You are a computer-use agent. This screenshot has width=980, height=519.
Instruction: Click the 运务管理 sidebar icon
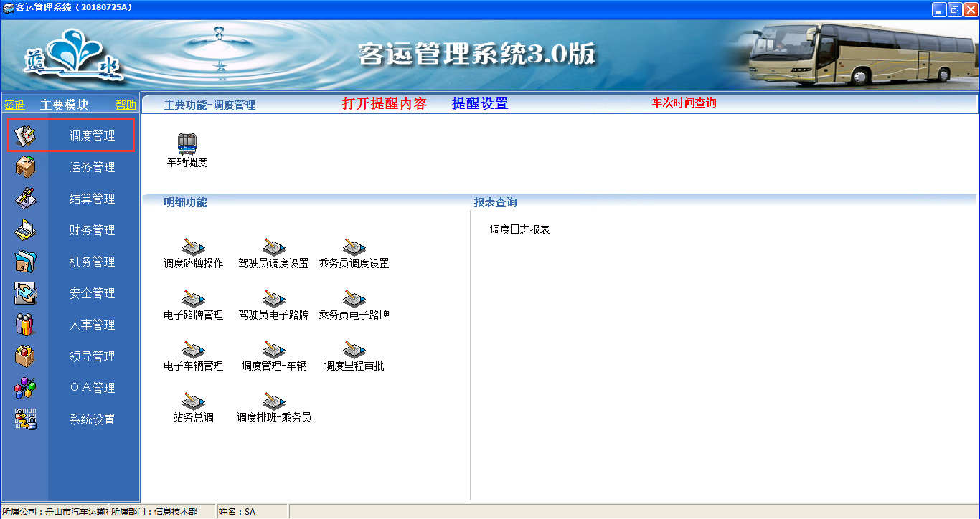pos(25,167)
